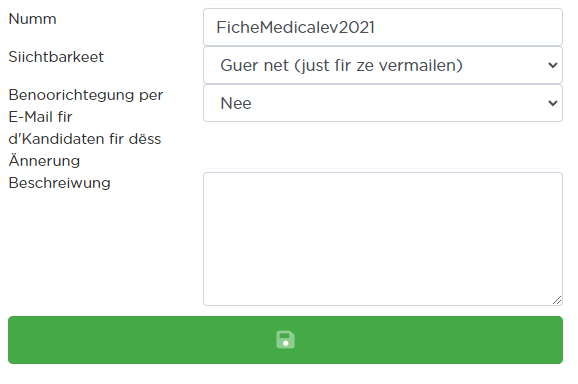Click the Siichtbarkeet dropdown chevron arrow

click(x=552, y=65)
